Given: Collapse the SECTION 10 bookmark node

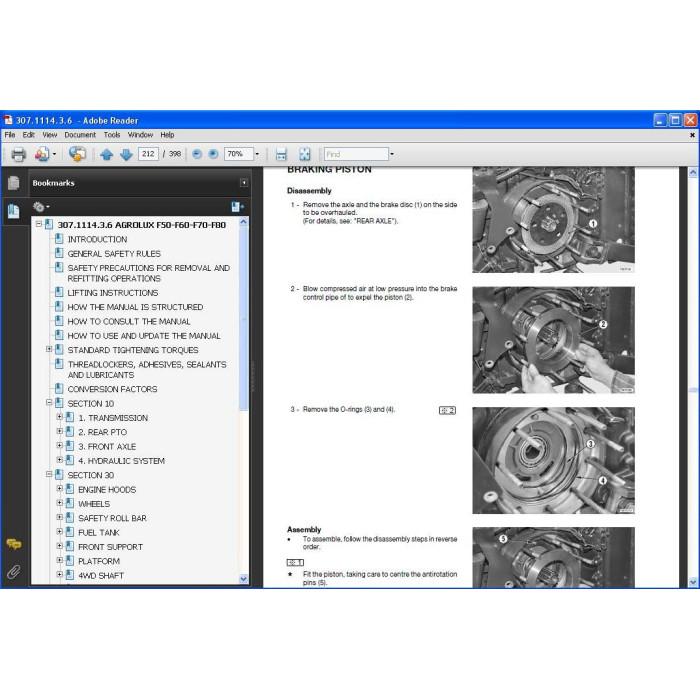Looking at the screenshot, I should tap(49, 403).
